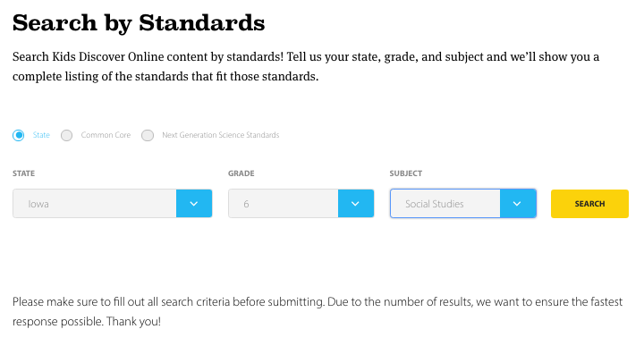Click the yellow Search button
Image resolution: width=644 pixels, height=346 pixels.
point(589,204)
